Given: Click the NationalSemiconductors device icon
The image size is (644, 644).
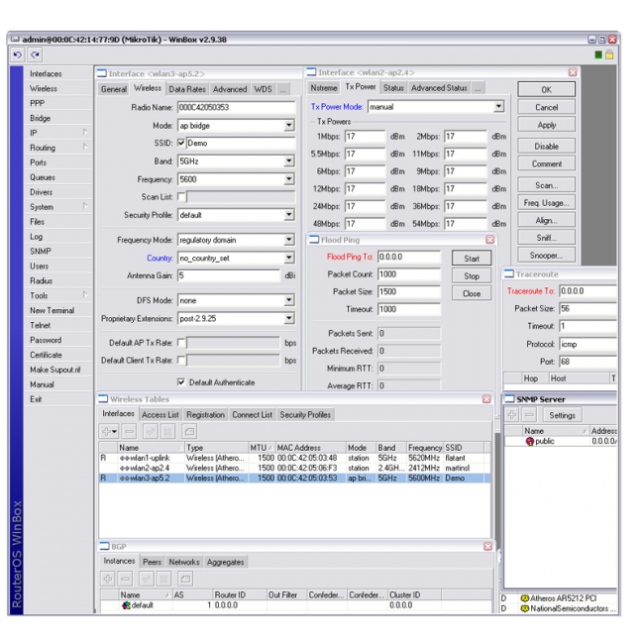Looking at the screenshot, I should point(524,608).
